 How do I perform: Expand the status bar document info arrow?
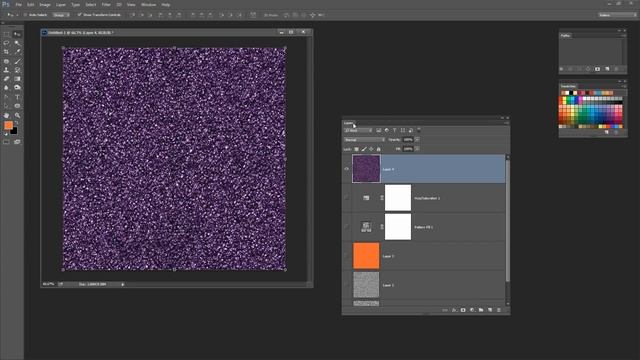point(122,284)
